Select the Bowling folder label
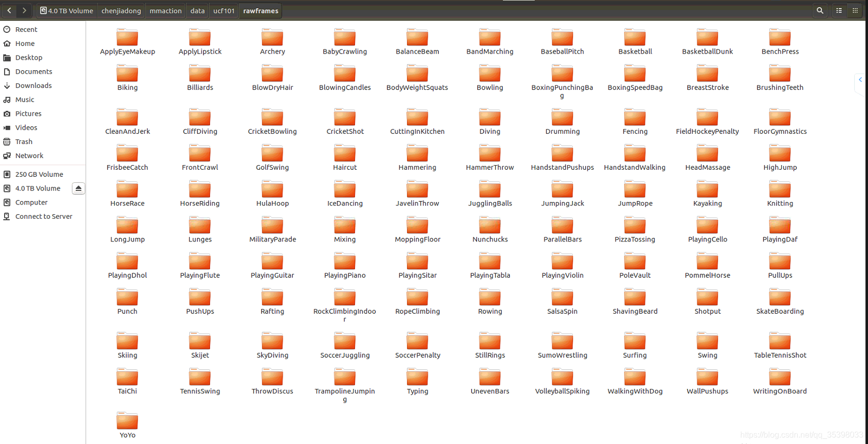 click(490, 87)
